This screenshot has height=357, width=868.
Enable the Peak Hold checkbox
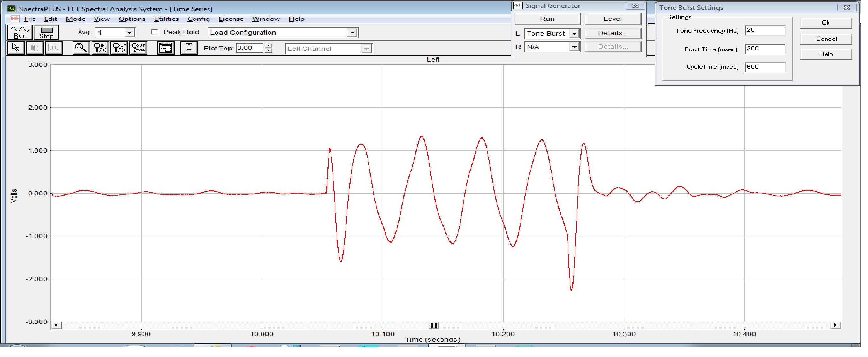pyautogui.click(x=155, y=32)
